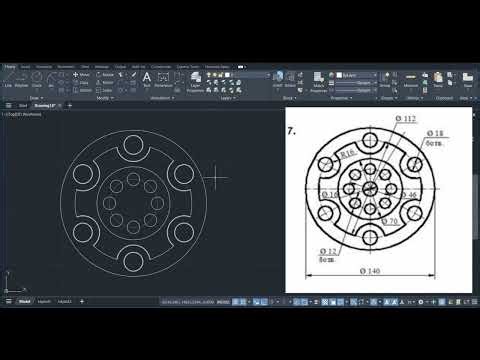Toggle annotation auto-scale in status bar
This screenshot has height=360, width=480.
click(x=394, y=302)
